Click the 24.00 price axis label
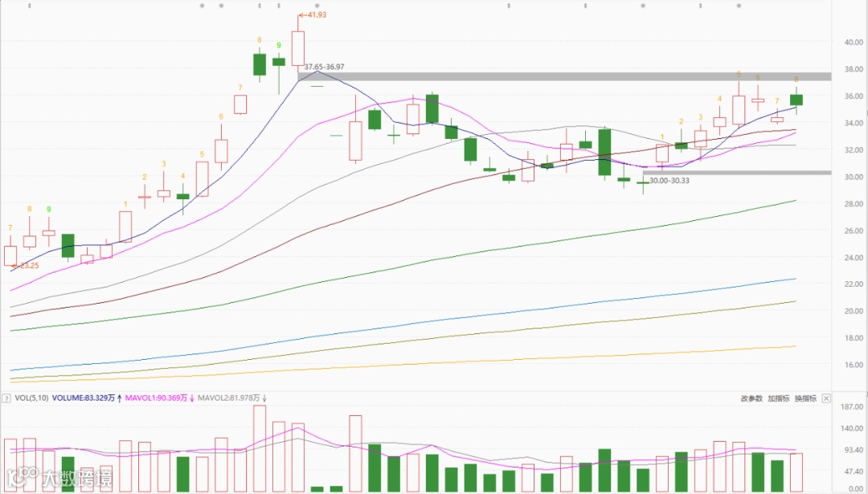The image size is (868, 494). (854, 257)
